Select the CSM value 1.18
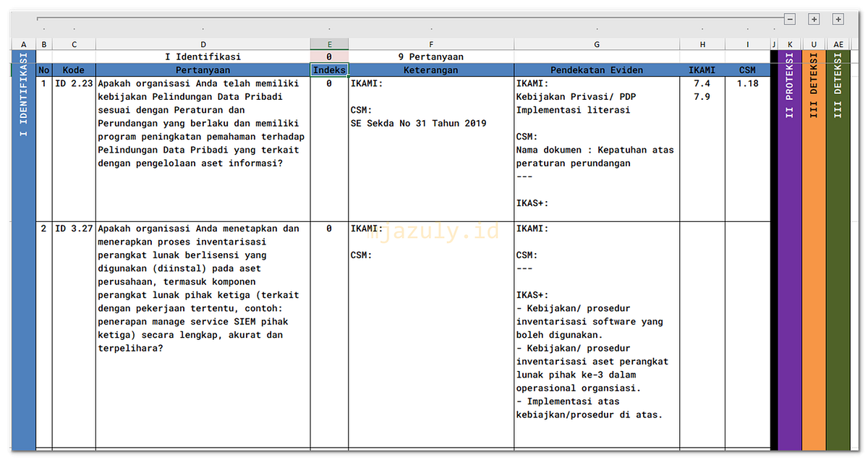The height and width of the screenshot is (460, 868). [x=748, y=149]
